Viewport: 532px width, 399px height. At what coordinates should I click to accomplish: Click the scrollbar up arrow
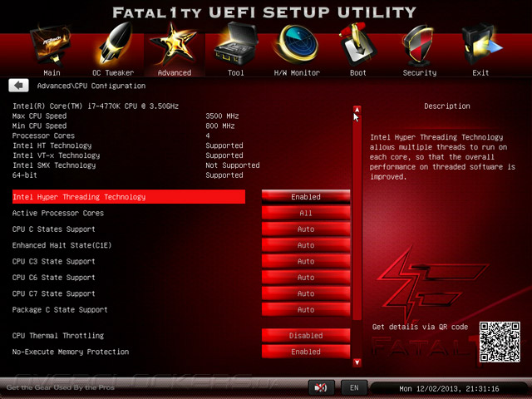(357, 110)
